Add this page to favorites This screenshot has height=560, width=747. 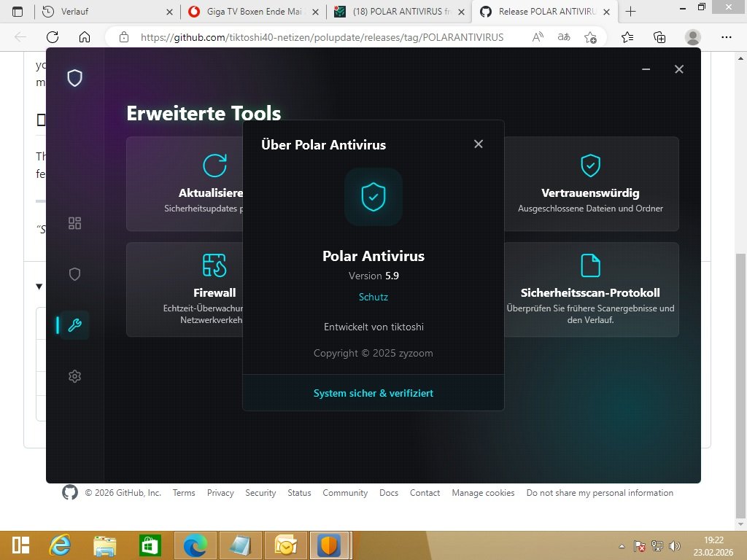590,37
